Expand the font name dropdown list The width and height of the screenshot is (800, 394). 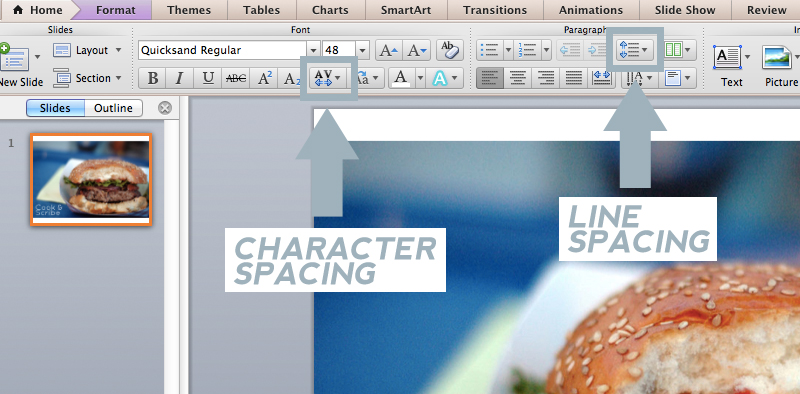coord(314,50)
